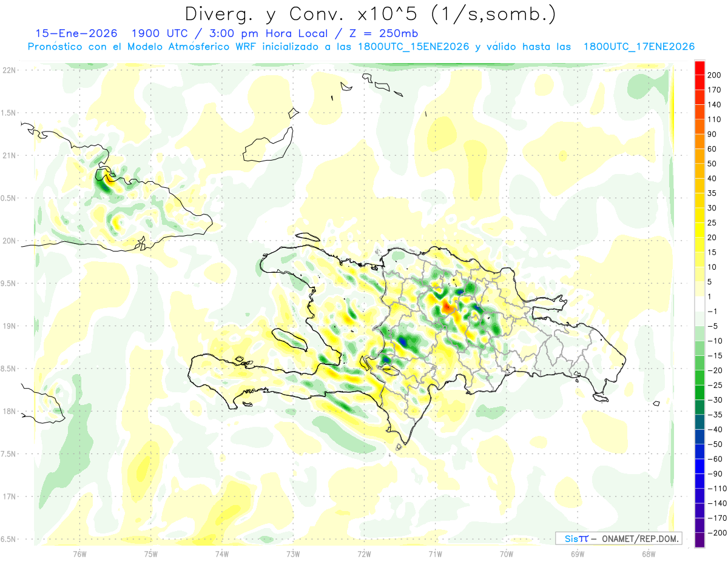Click the '60' positive colorbar value

coord(713,149)
